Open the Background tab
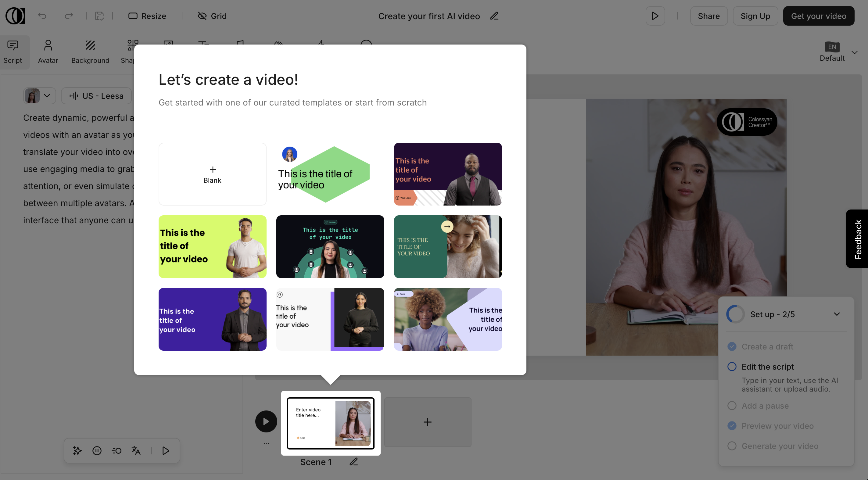The image size is (868, 480). pos(90,52)
